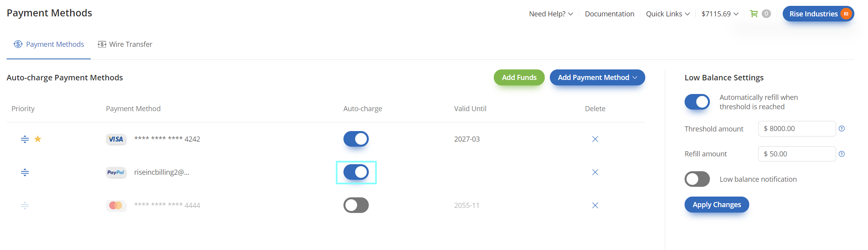Image resolution: width=868 pixels, height=250 pixels.
Task: Click the Refill amount input field
Action: click(x=797, y=154)
